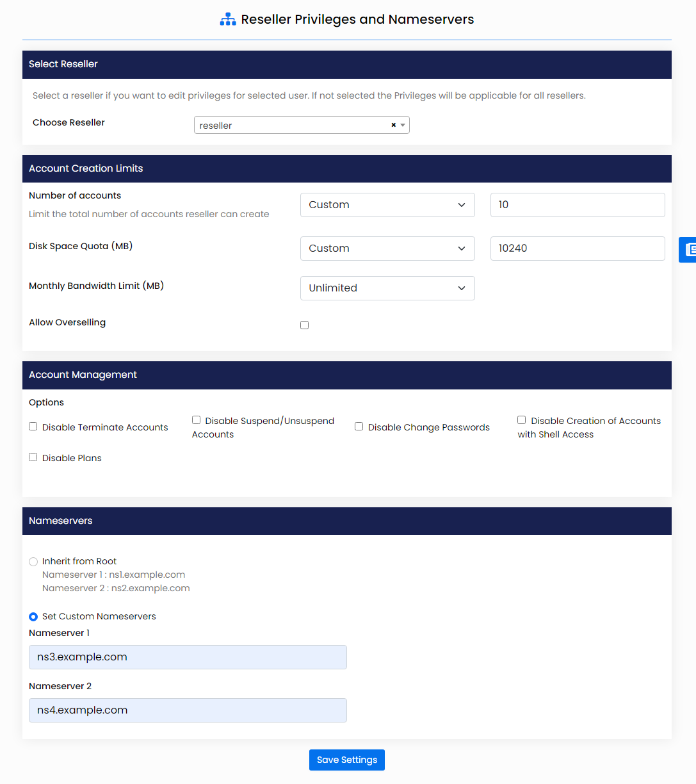Viewport: 696px width, 784px height.
Task: Toggle Disable Creation of Accounts with Shell Access
Action: tap(522, 420)
